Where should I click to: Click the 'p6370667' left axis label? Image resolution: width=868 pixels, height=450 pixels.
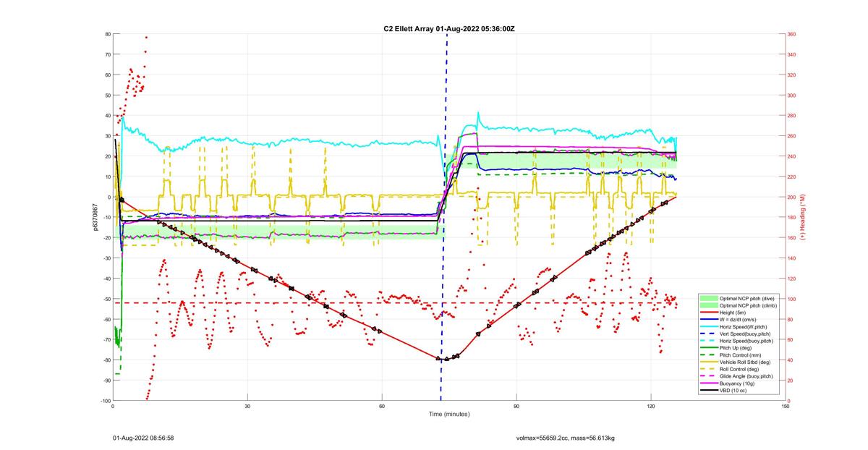click(94, 217)
